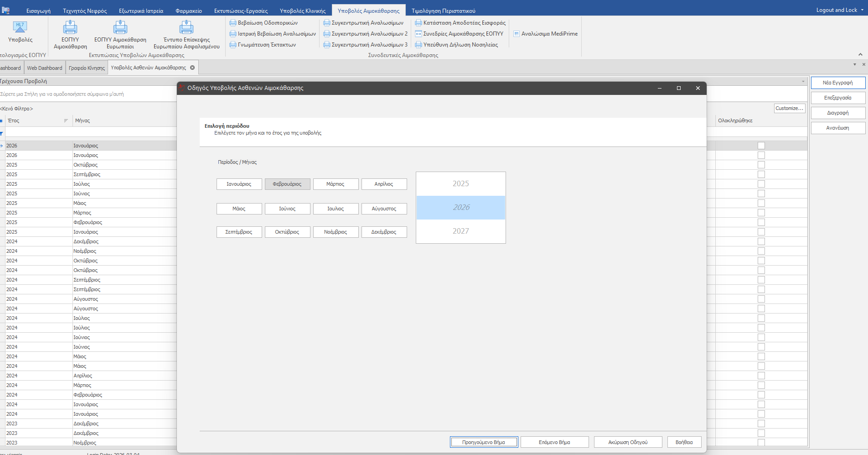Image resolution: width=868 pixels, height=455 pixels.
Task: Select year 2027 in year picker
Action: tap(460, 231)
